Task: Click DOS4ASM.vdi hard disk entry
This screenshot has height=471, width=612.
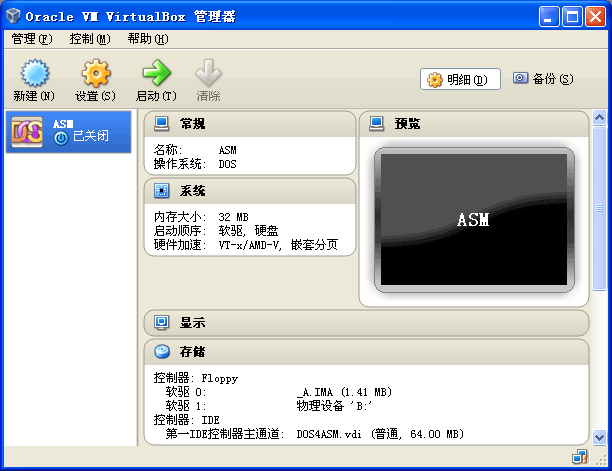Action: (380, 434)
